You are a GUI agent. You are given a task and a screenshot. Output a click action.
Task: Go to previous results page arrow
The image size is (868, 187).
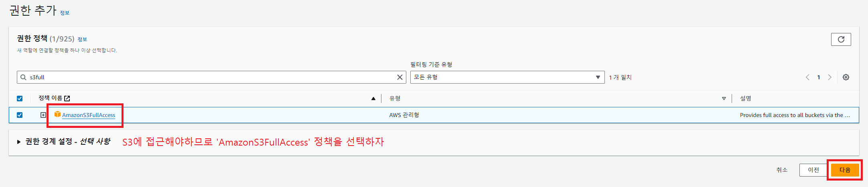tap(807, 77)
